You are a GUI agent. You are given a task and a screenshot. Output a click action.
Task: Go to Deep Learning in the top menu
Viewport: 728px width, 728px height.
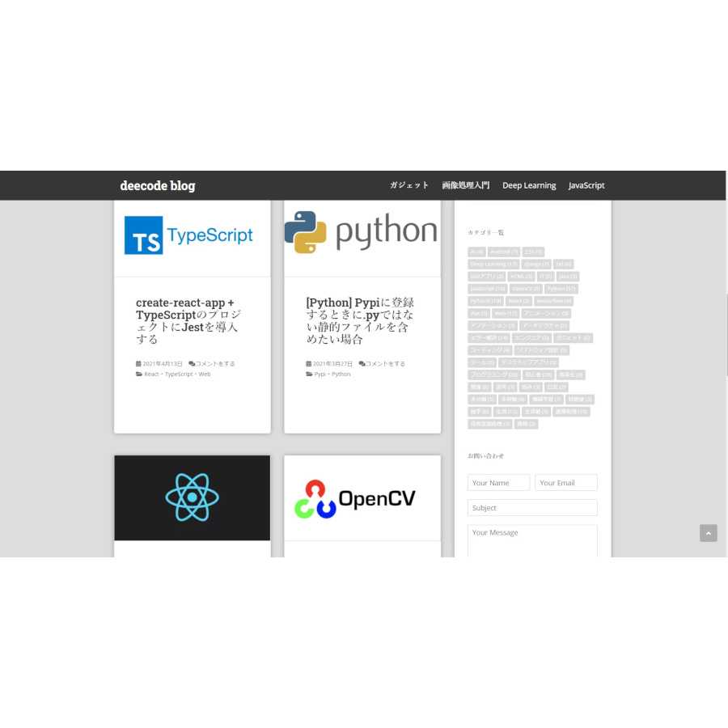(529, 185)
